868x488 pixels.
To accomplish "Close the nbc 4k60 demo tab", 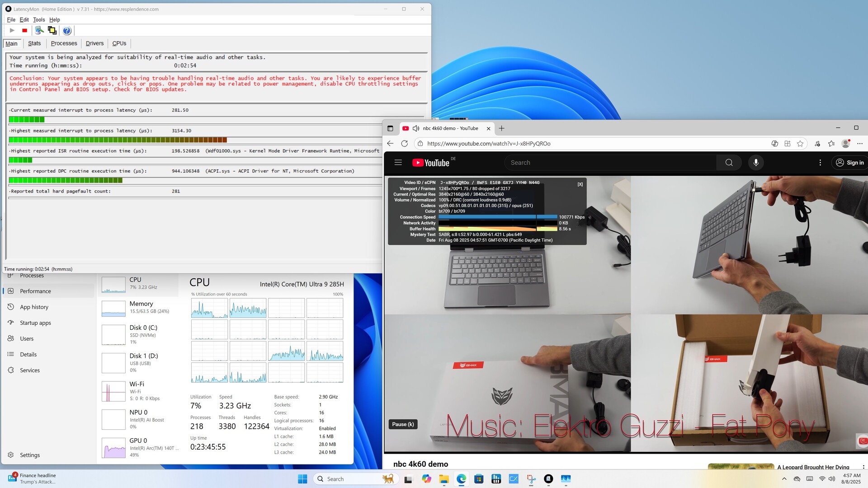I will point(488,128).
